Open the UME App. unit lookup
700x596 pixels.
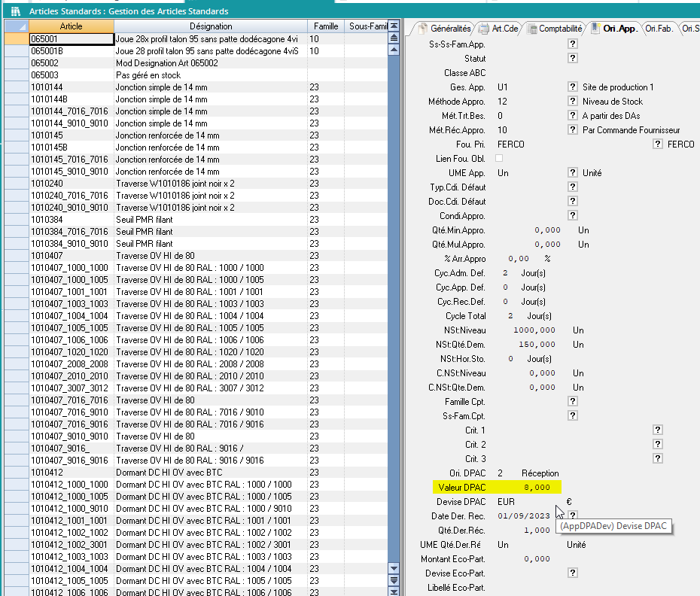click(572, 173)
